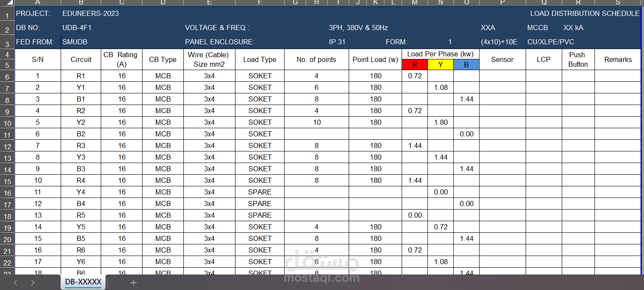Go to previous sheet with left arrow
Screen dimensions: 644x290
[15, 283]
